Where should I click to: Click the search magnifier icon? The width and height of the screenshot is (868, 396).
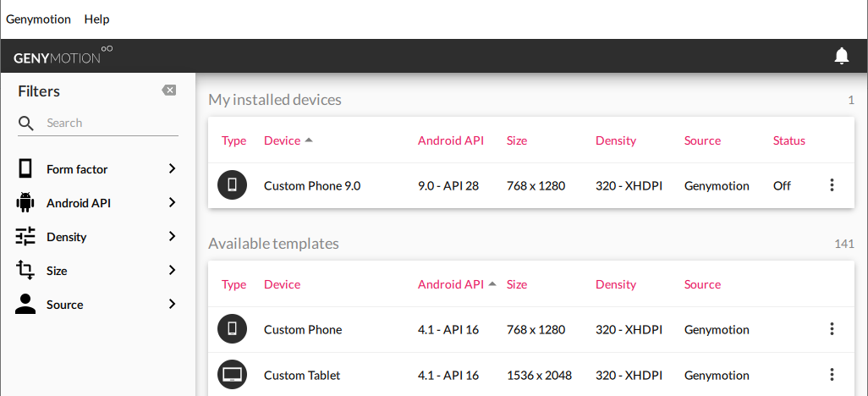tap(26, 123)
